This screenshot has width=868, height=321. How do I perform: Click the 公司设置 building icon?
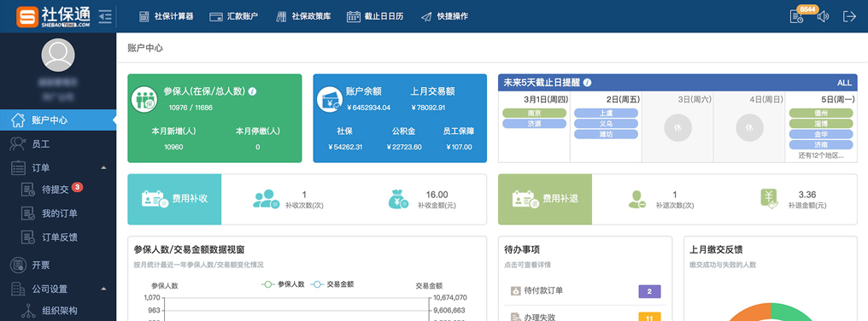(18, 289)
